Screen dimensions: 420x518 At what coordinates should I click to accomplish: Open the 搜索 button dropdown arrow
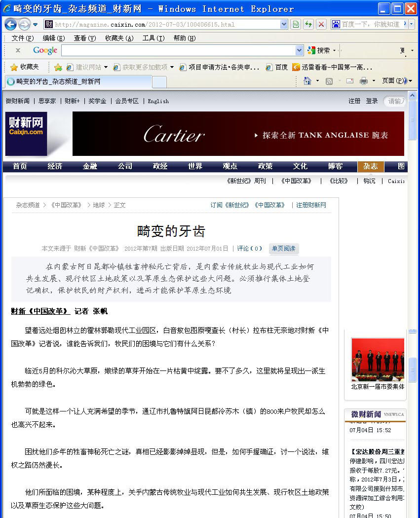335,50
